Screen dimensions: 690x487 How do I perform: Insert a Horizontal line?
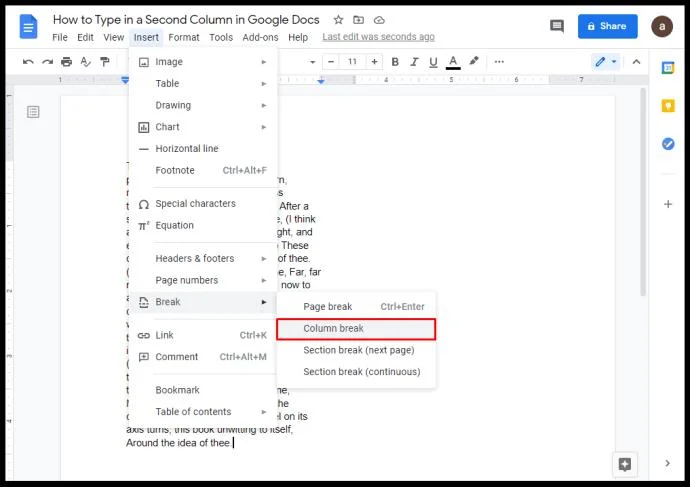tap(203, 149)
